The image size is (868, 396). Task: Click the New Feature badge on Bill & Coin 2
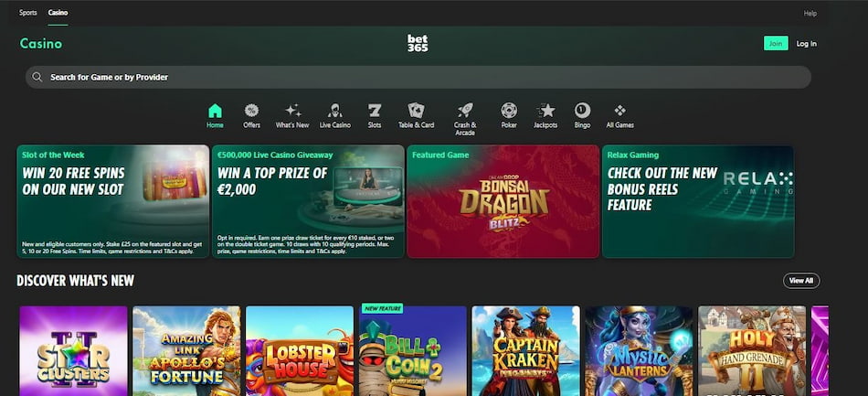(382, 308)
